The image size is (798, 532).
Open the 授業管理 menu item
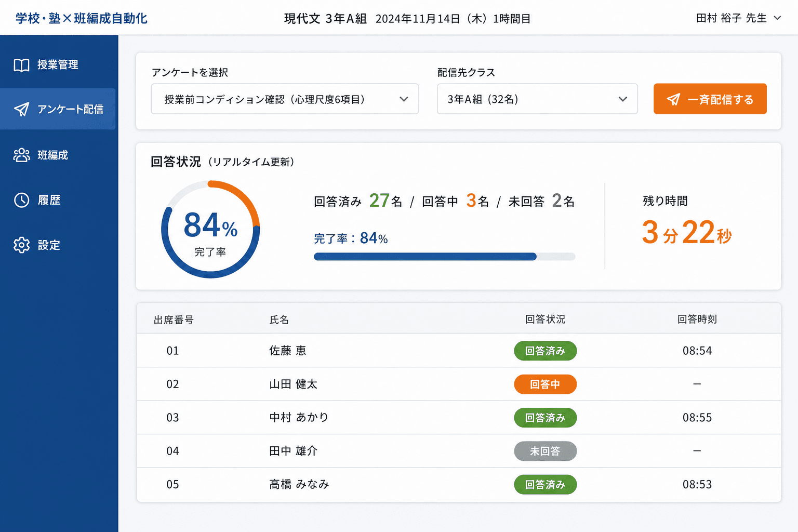point(58,65)
